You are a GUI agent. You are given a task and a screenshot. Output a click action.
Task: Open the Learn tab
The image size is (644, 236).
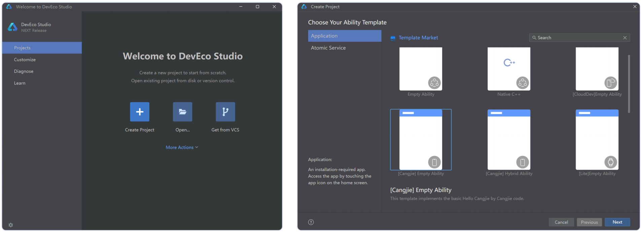point(42,83)
